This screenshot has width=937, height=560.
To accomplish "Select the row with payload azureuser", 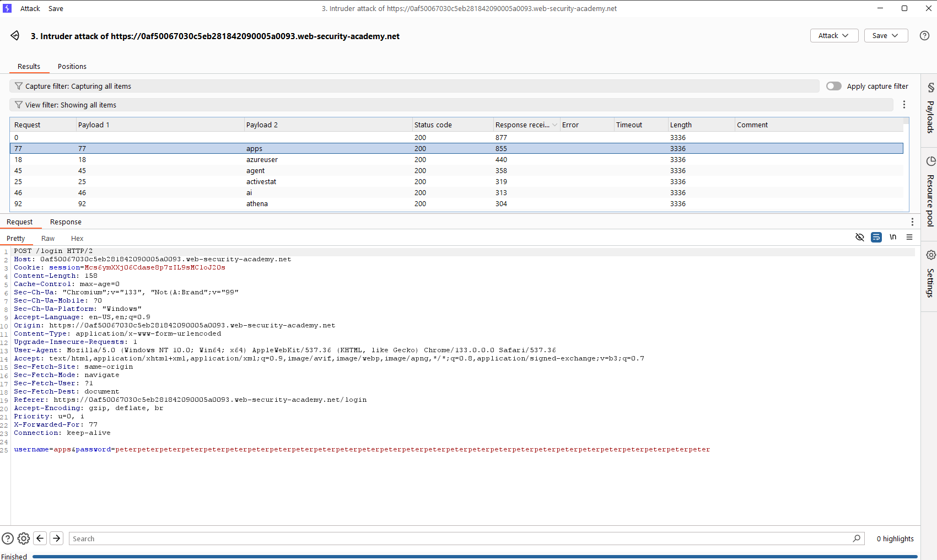I will (456, 160).
